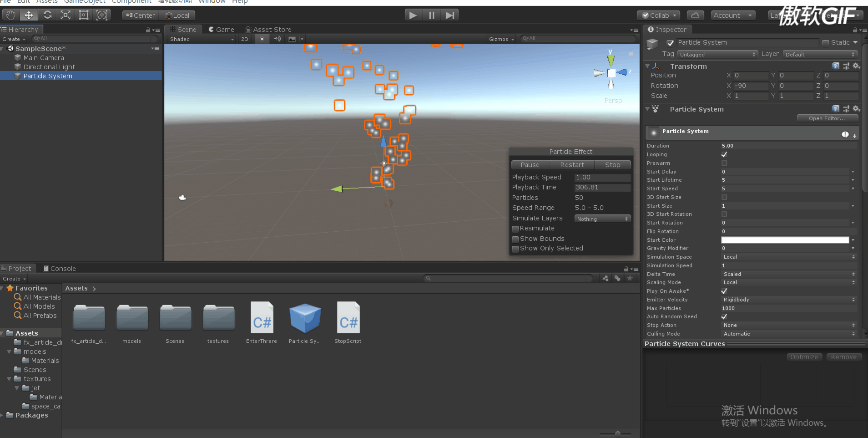Open the Tag dropdown
The width and height of the screenshot is (868, 438).
(x=717, y=54)
